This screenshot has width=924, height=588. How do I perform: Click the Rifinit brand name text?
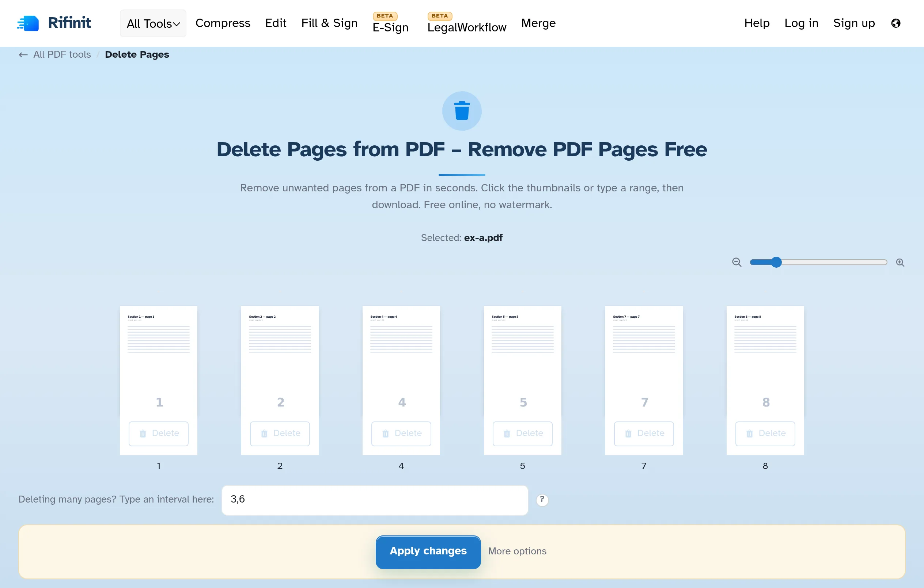point(69,23)
